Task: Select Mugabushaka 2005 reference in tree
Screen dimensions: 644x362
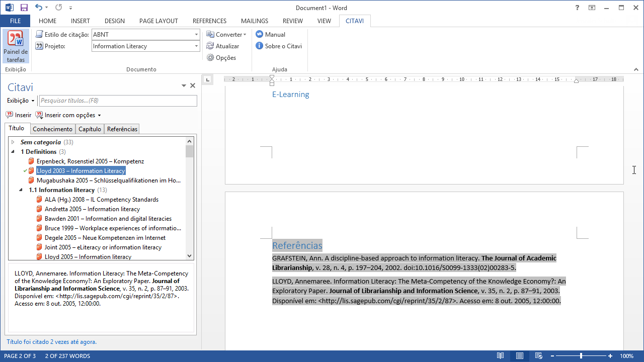Action: pyautogui.click(x=109, y=180)
